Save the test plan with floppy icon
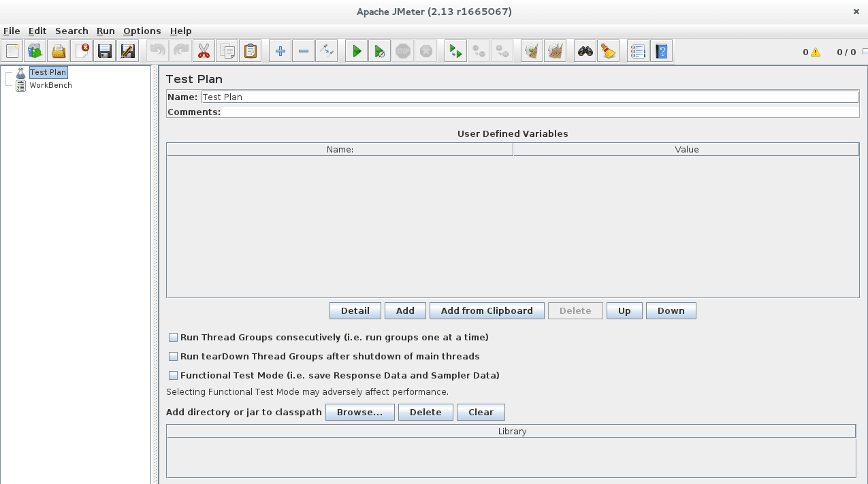 click(105, 51)
